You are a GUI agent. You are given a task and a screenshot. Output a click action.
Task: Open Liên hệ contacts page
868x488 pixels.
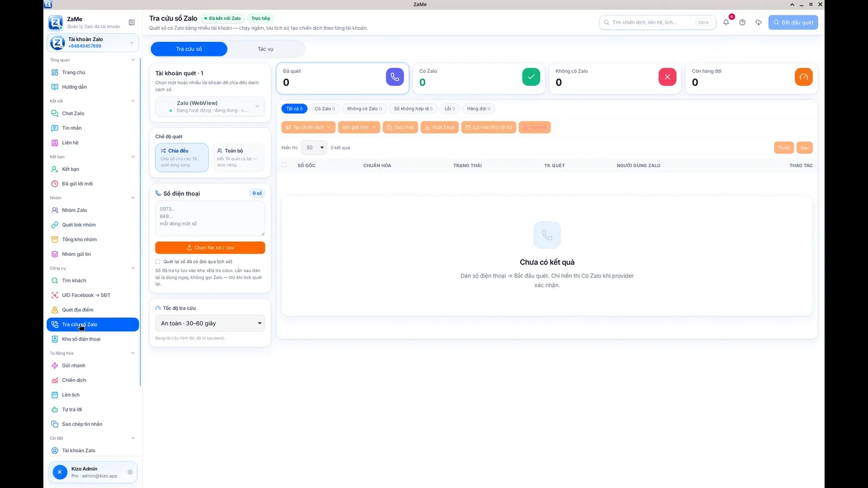click(x=93, y=143)
